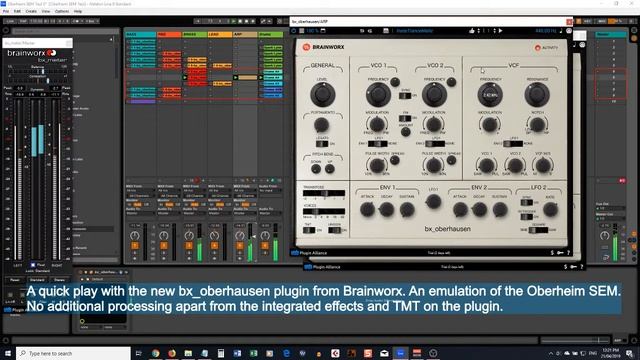Click the key icon in Plugin Alliance bar

560,253
